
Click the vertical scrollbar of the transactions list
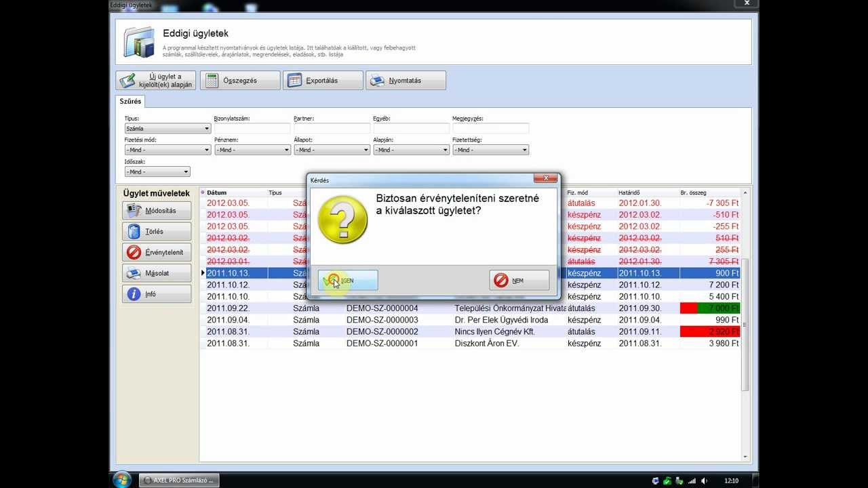click(745, 324)
